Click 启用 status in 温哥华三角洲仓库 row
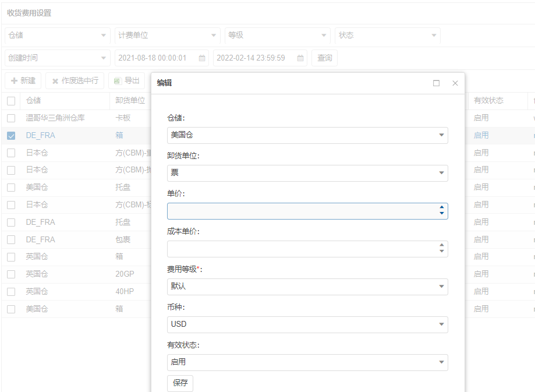This screenshot has height=392, width=535. pos(481,118)
